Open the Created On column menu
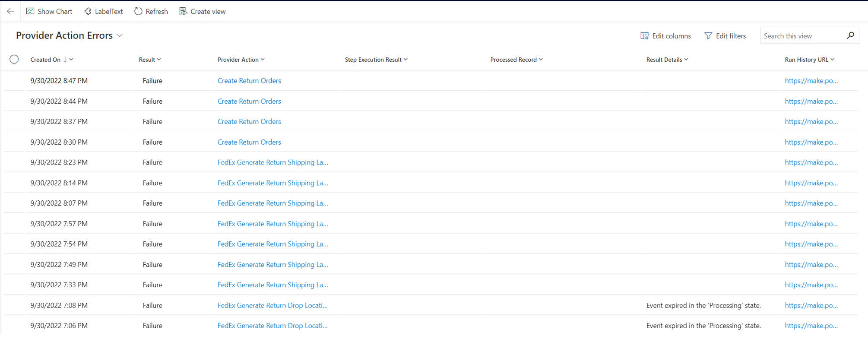Viewport: 868px width, 339px height. (x=71, y=60)
